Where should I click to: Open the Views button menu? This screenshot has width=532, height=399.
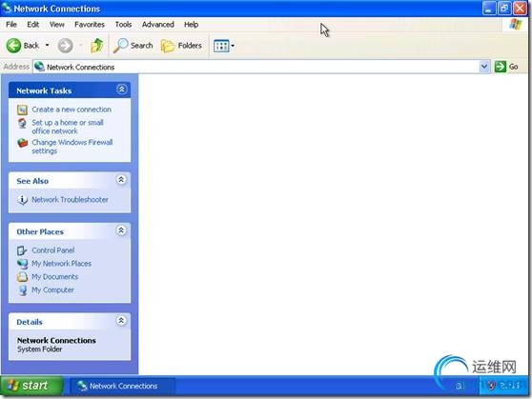pyautogui.click(x=224, y=46)
